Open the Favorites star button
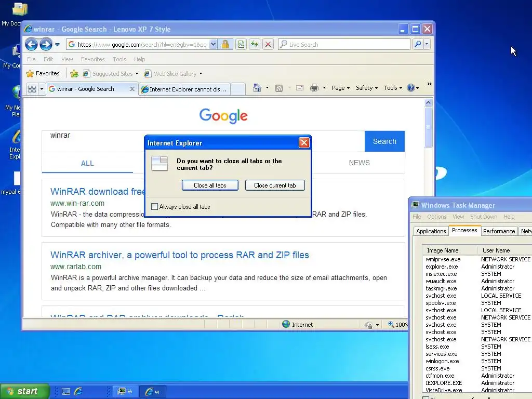 (x=43, y=73)
